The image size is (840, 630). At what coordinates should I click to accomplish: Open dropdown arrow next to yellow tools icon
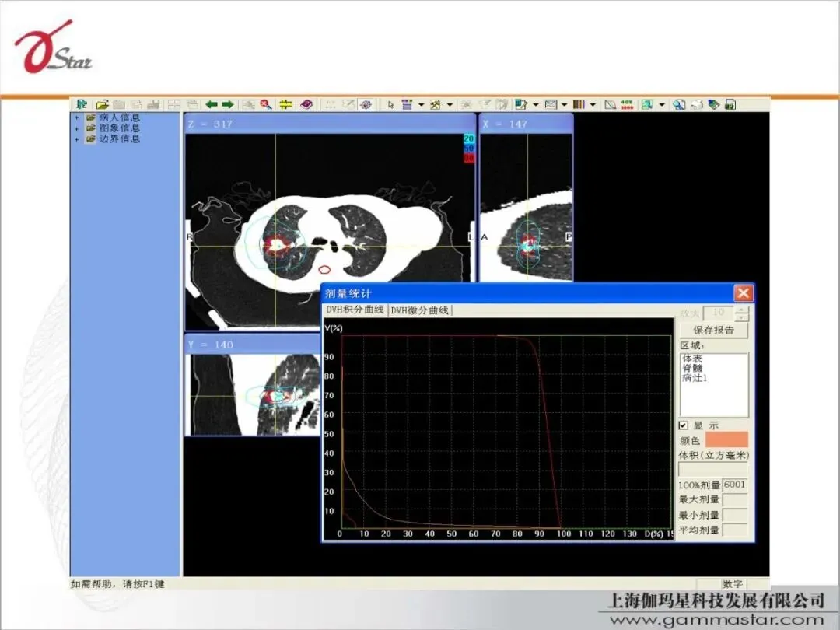(450, 104)
